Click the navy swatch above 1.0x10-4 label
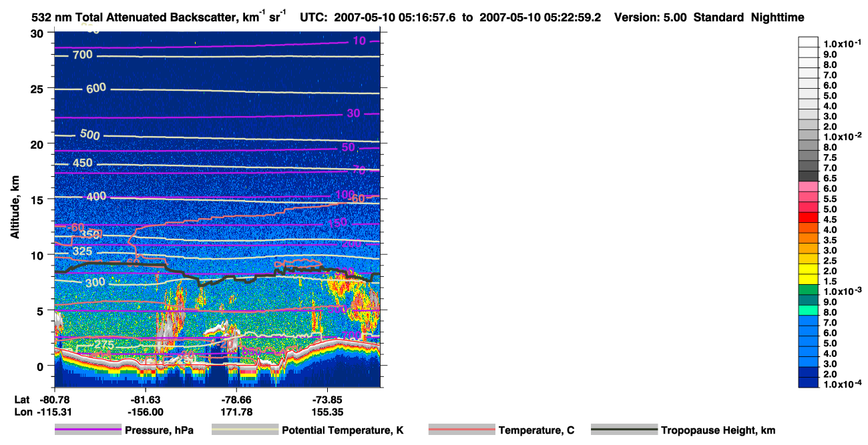This screenshot has width=868, height=445. [808, 382]
